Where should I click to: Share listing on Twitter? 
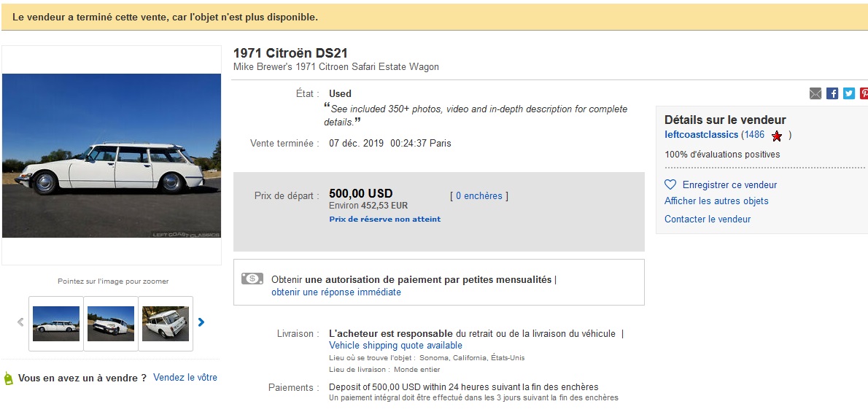[x=848, y=93]
